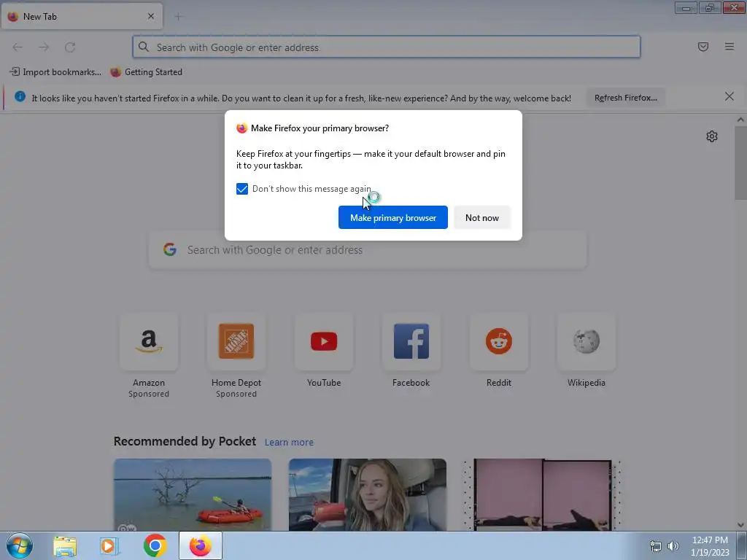This screenshot has height=560, width=747.
Task: Open a new tab with plus button
Action: click(x=178, y=17)
